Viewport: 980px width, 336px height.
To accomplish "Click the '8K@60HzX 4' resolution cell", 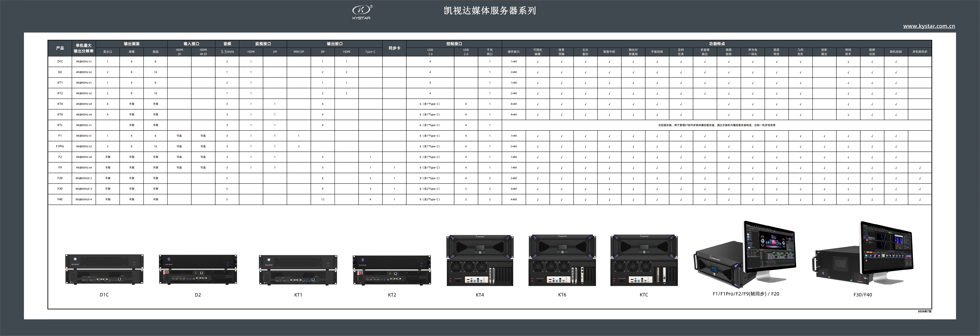I will click(84, 200).
